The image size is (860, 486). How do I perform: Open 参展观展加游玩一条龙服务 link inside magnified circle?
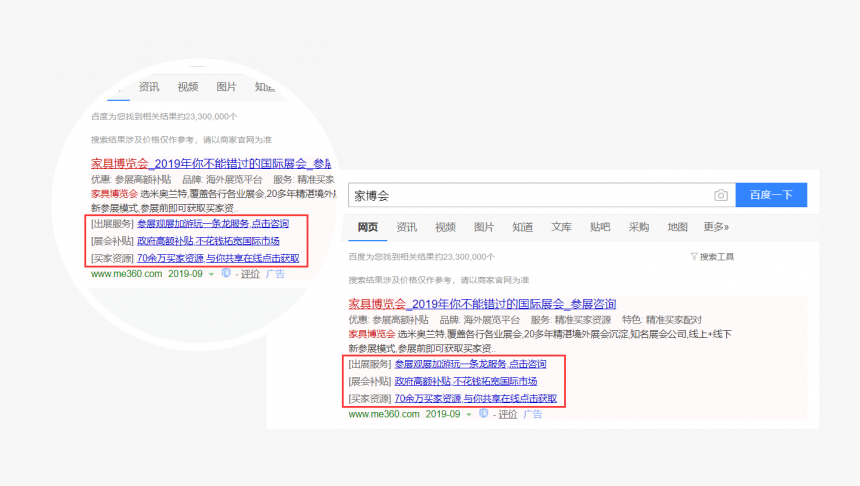[213, 223]
